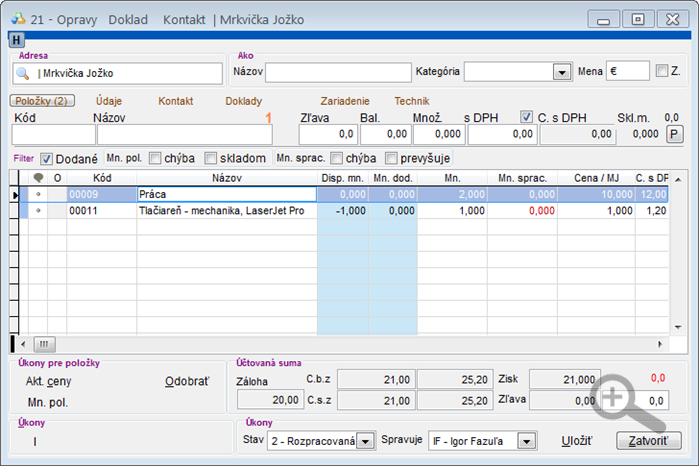Toggle the C. s DPH checkbox
This screenshot has width=699, height=466.
click(526, 117)
